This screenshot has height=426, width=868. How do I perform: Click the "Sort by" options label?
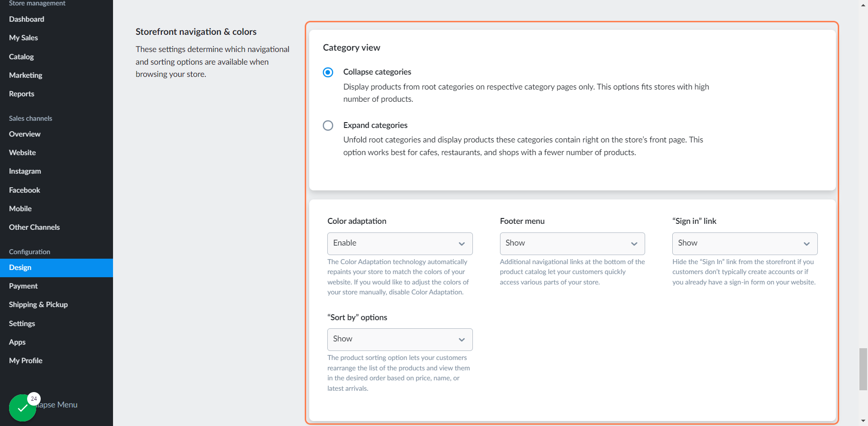pos(357,317)
